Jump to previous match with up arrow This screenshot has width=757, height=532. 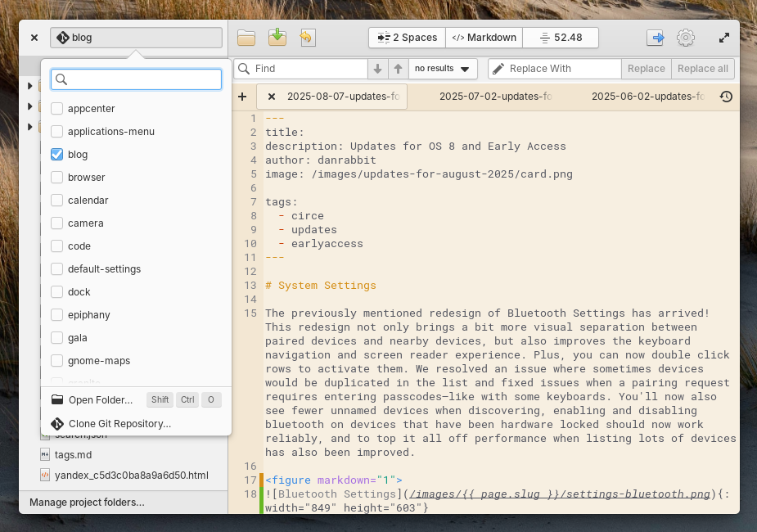coord(398,69)
